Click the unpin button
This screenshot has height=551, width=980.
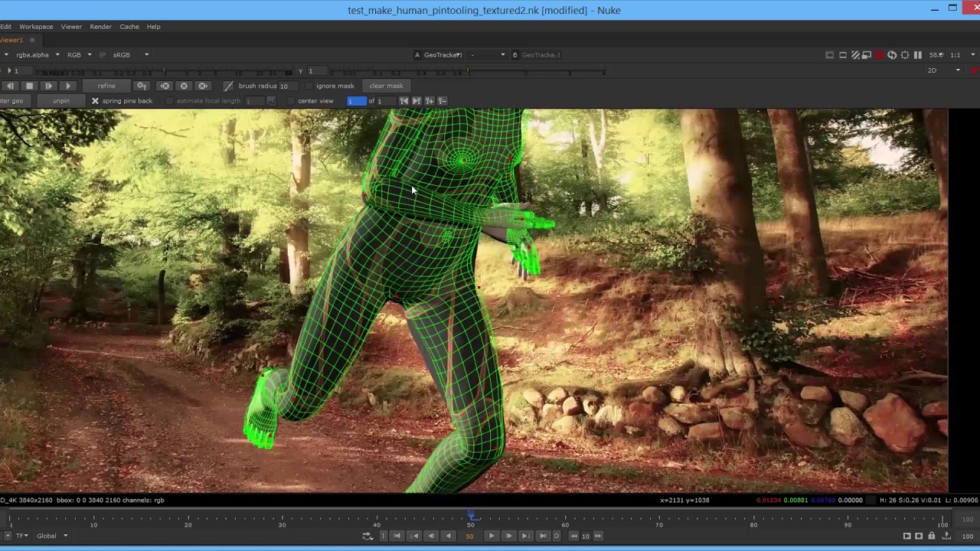61,101
